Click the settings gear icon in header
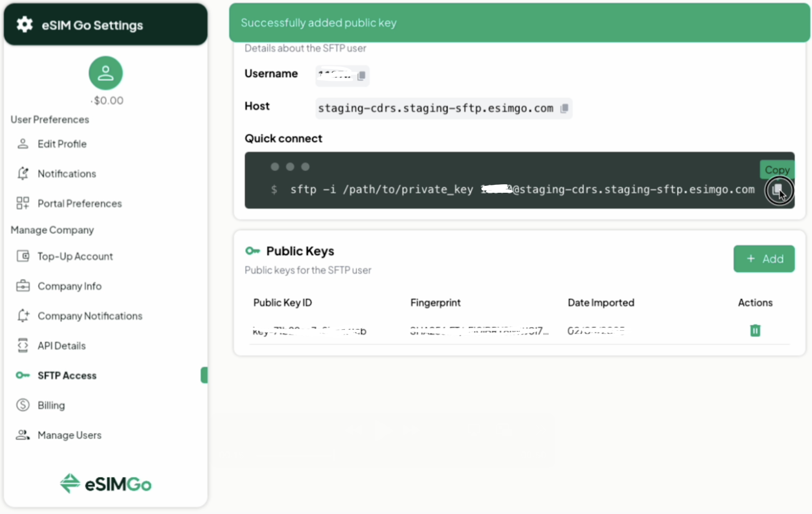 point(24,24)
